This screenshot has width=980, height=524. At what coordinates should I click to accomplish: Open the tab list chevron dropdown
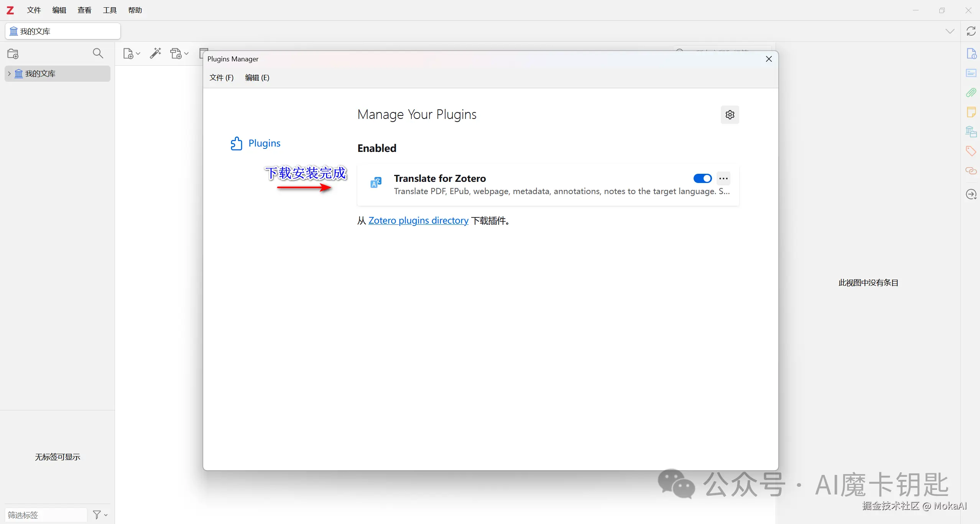point(950,31)
